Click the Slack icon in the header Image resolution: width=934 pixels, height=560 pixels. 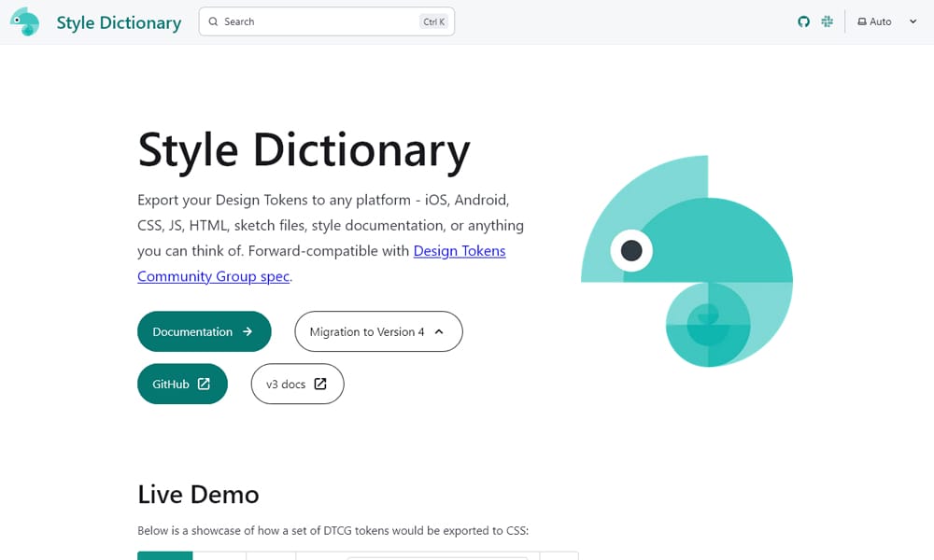point(827,21)
